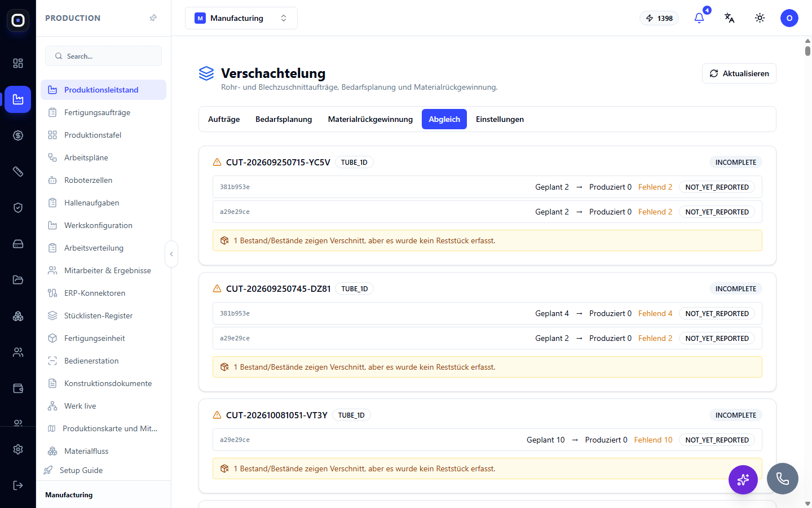Viewport: 812px width, 508px height.
Task: Switch to the Materialrückgewinnung tab
Action: (370, 119)
